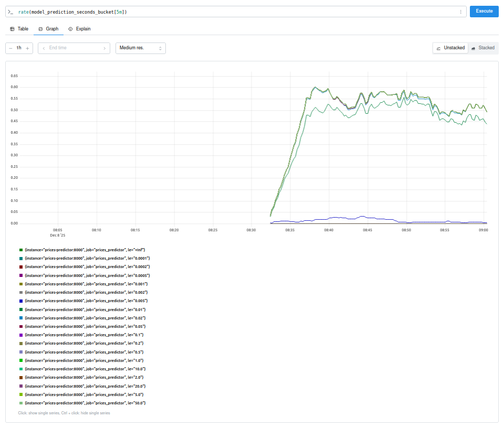Click into the PromQL expression input
Viewport: 504px width, 428px height.
(x=236, y=12)
